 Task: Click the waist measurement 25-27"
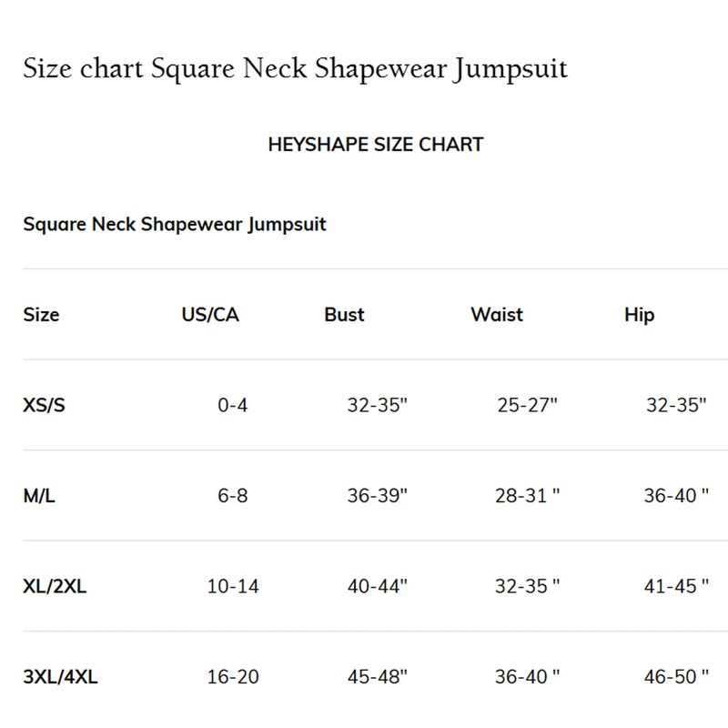tap(527, 406)
